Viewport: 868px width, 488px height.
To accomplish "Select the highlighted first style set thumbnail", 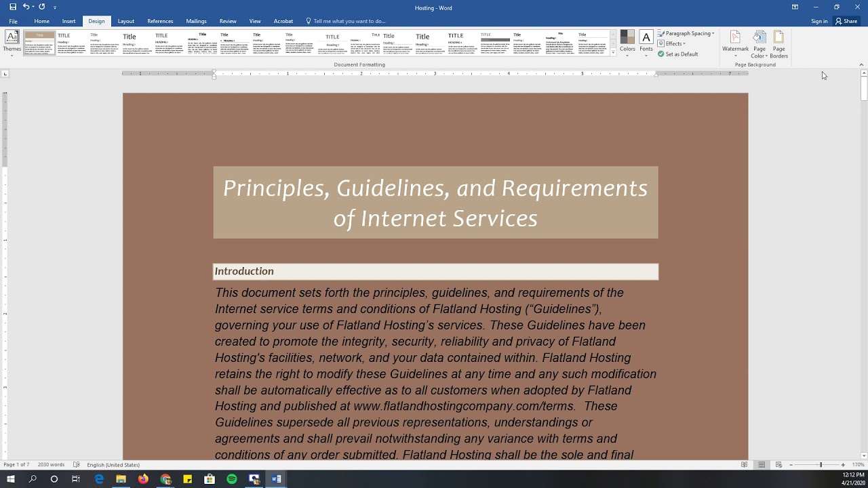I will click(x=39, y=43).
